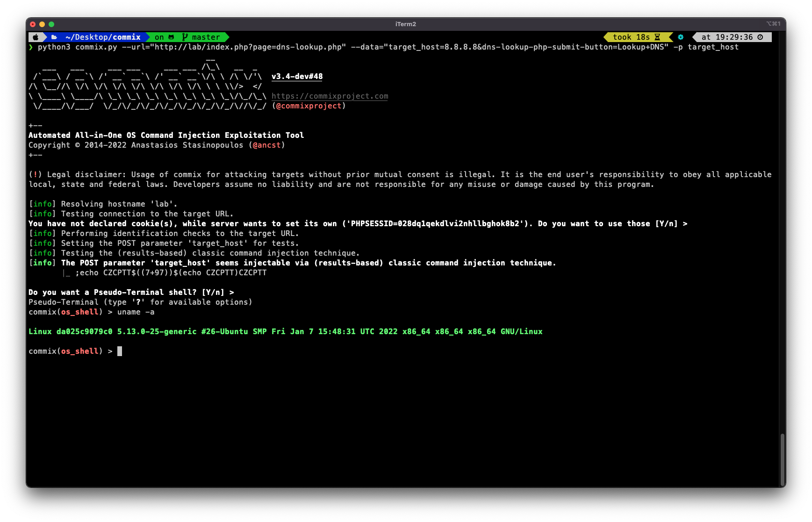812x522 pixels.
Task: Click the Apple logo in the shell prompt
Action: point(35,37)
